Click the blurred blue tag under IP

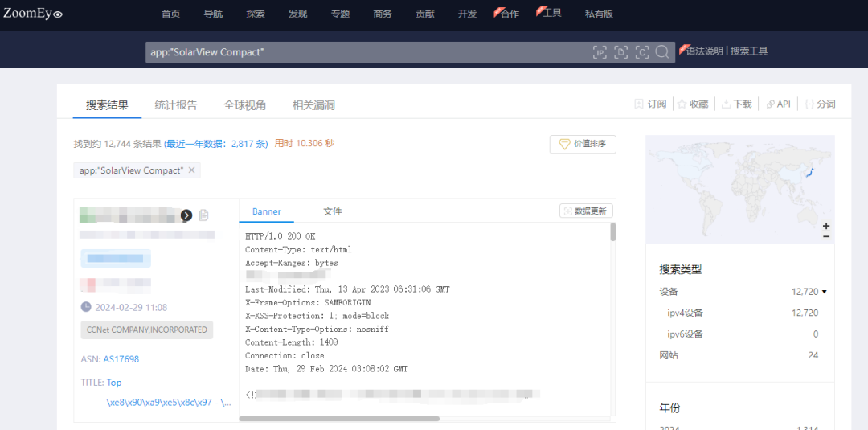pyautogui.click(x=116, y=259)
